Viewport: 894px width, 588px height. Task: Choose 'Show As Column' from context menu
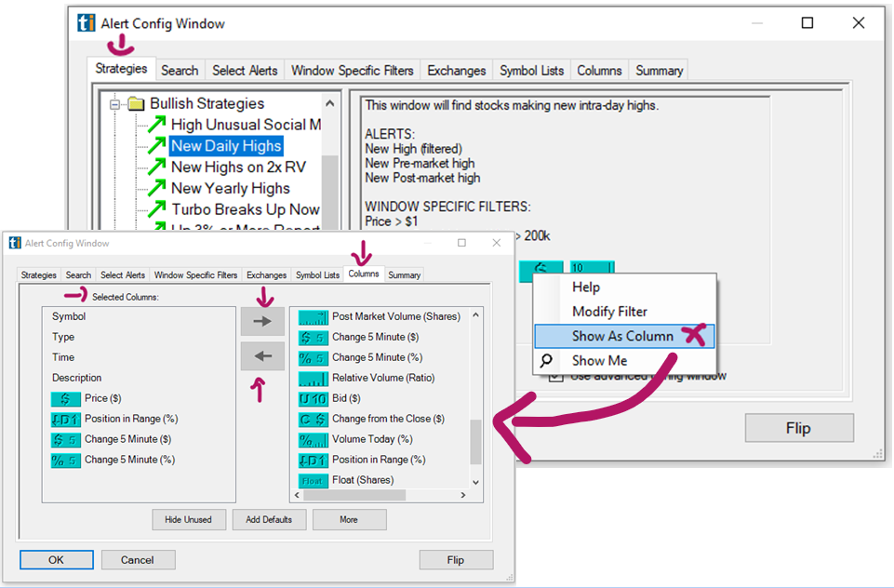[x=622, y=336]
